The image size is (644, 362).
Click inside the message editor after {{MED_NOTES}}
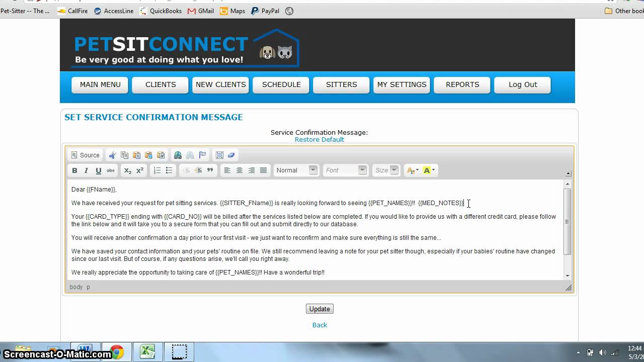(464, 203)
